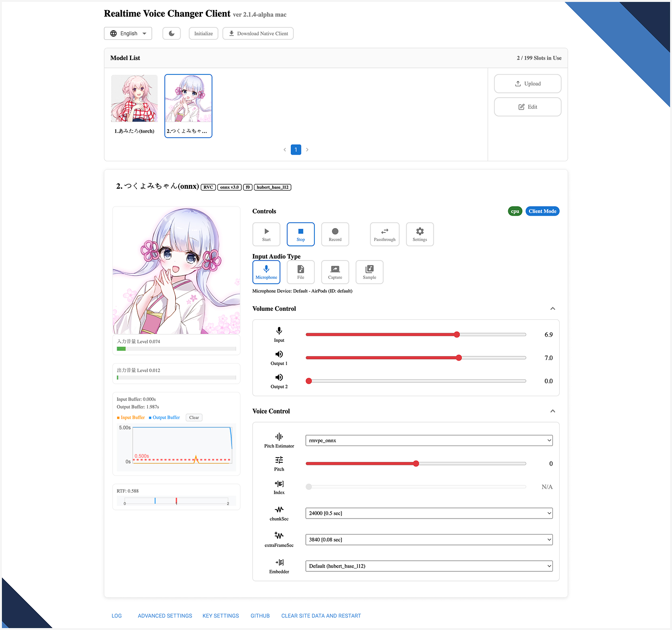
Task: Open the Settings gear in Controls
Action: 420,234
